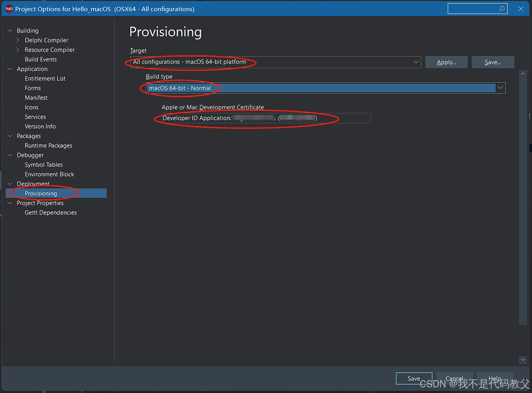This screenshot has width=532, height=393.
Task: Select Provisioning in the tree
Action: [x=56, y=193]
